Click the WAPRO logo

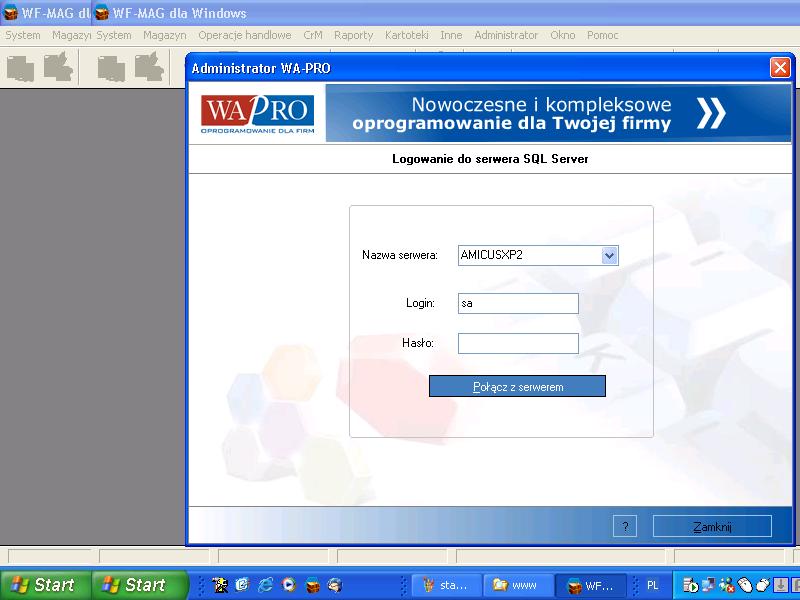click(257, 113)
